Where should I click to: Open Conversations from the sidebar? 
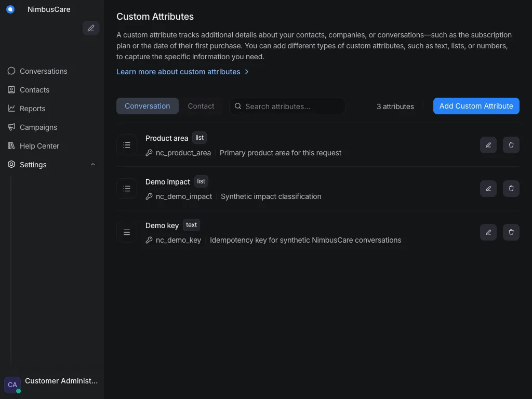[x=52, y=71]
